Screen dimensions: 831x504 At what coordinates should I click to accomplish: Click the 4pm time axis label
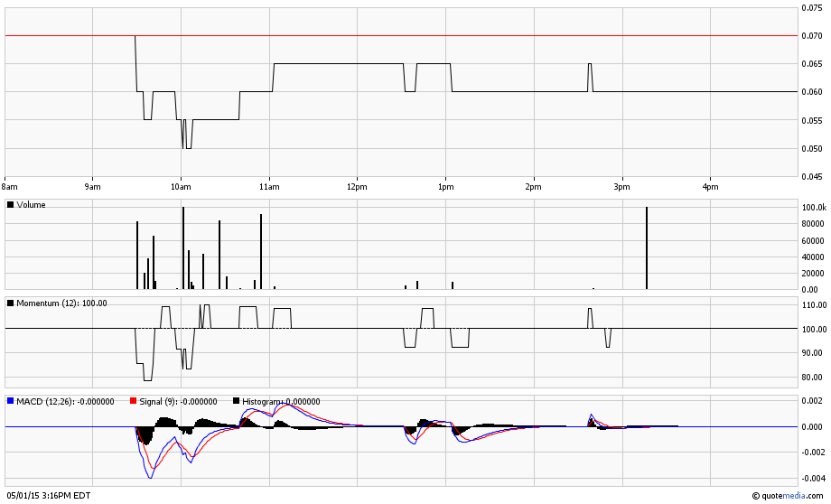point(710,187)
